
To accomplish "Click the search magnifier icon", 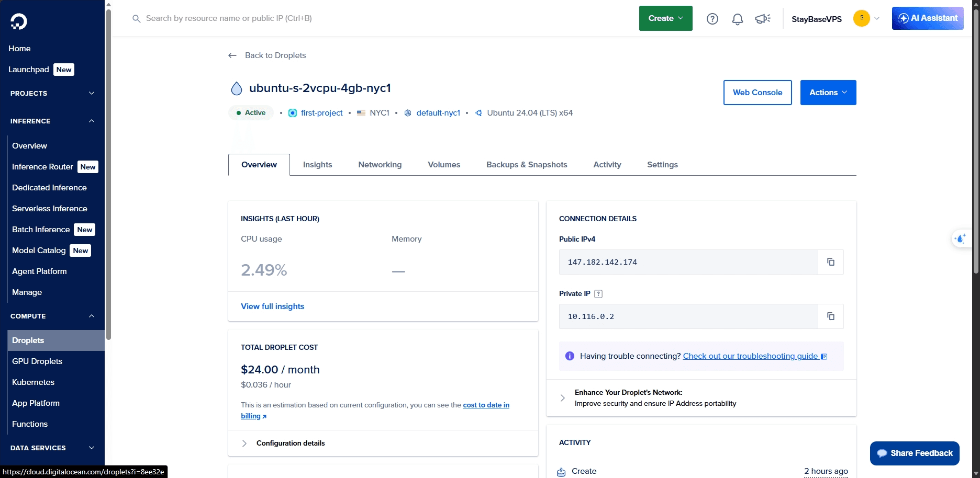I will click(137, 19).
